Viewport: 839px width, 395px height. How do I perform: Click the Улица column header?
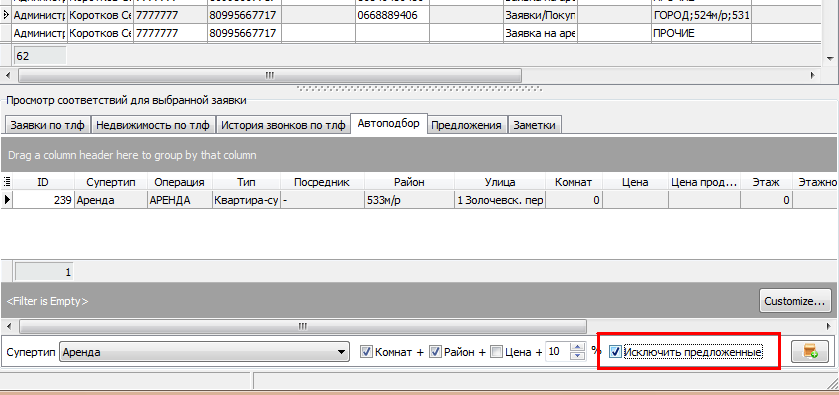coord(500,182)
